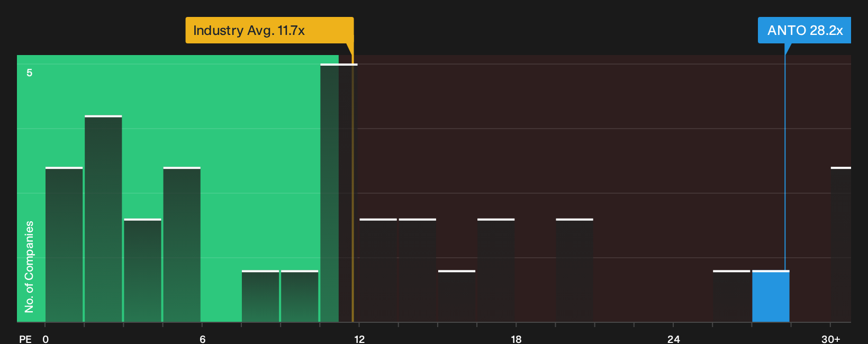Click the "No. of Companies" axis title
868x344 pixels.
(29, 267)
